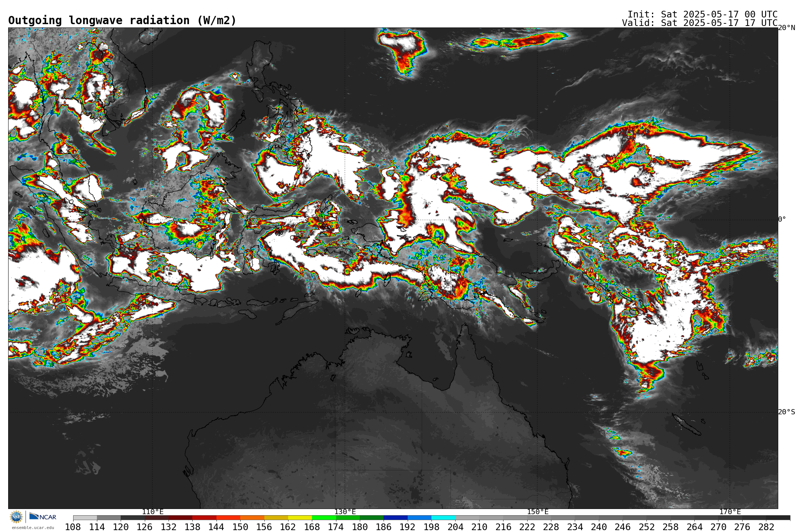Pick the dark blue 186–192 colorbar swatch
This screenshot has height=532, width=802.
[x=395, y=518]
